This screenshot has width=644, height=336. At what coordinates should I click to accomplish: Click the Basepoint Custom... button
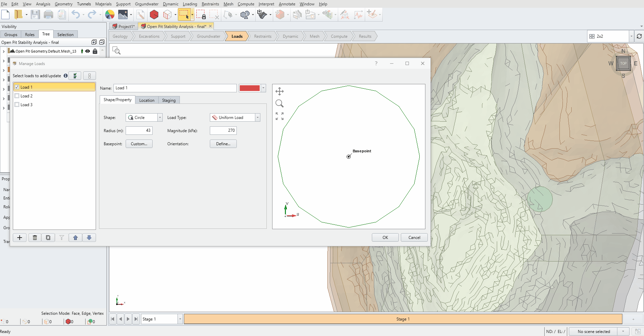click(x=139, y=144)
